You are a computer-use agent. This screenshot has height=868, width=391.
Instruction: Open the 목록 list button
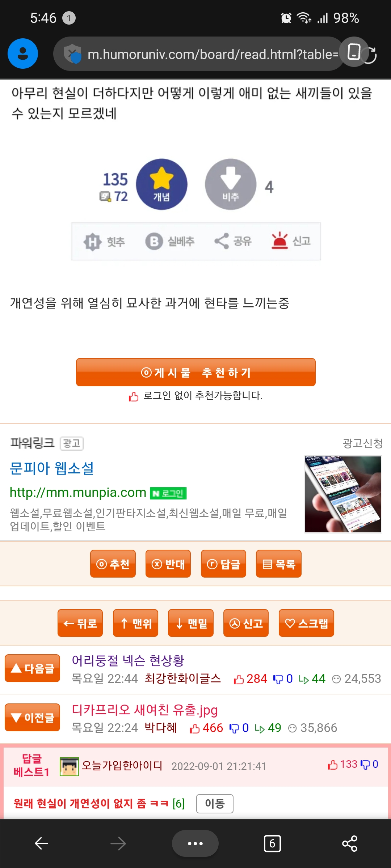279,564
